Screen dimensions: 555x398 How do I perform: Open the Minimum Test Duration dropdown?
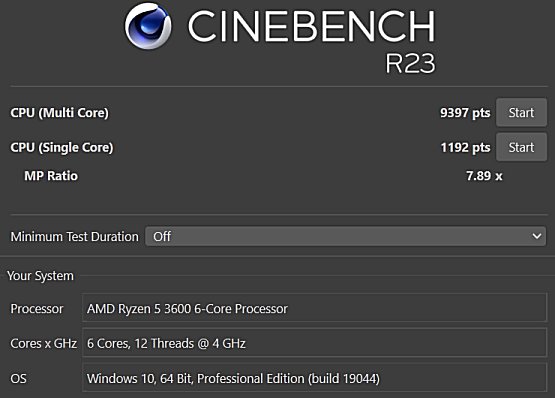click(x=345, y=236)
